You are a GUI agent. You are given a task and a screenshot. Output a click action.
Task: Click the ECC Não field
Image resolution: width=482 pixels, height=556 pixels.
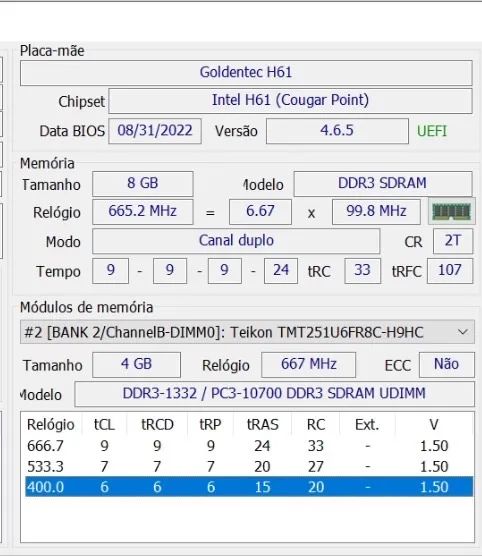tap(447, 365)
